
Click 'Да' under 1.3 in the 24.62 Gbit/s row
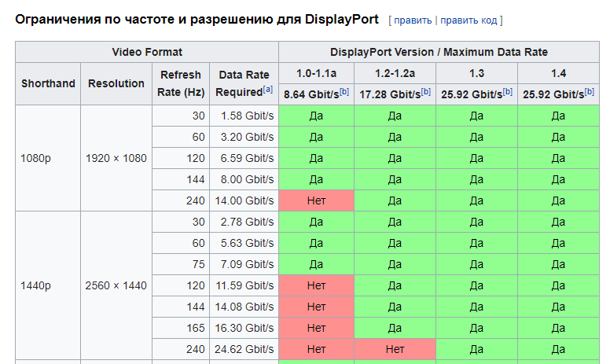coord(476,349)
